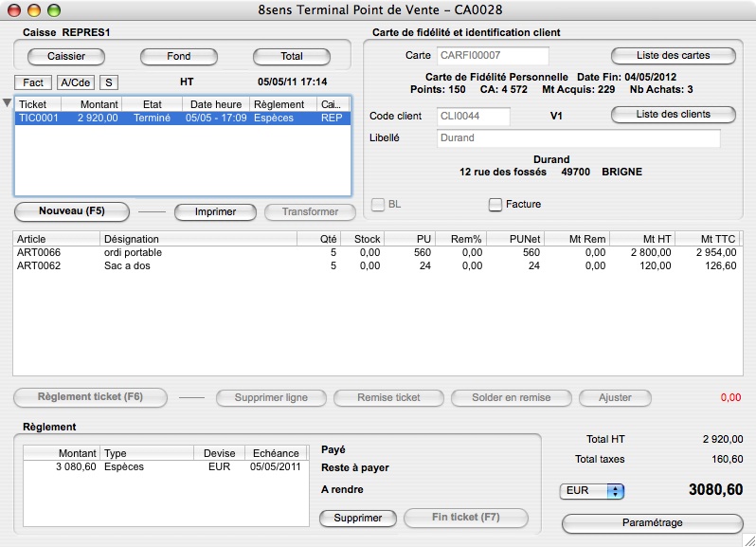This screenshot has width=756, height=547.
Task: Sort tickets by Date heure column
Action: pyautogui.click(x=216, y=104)
